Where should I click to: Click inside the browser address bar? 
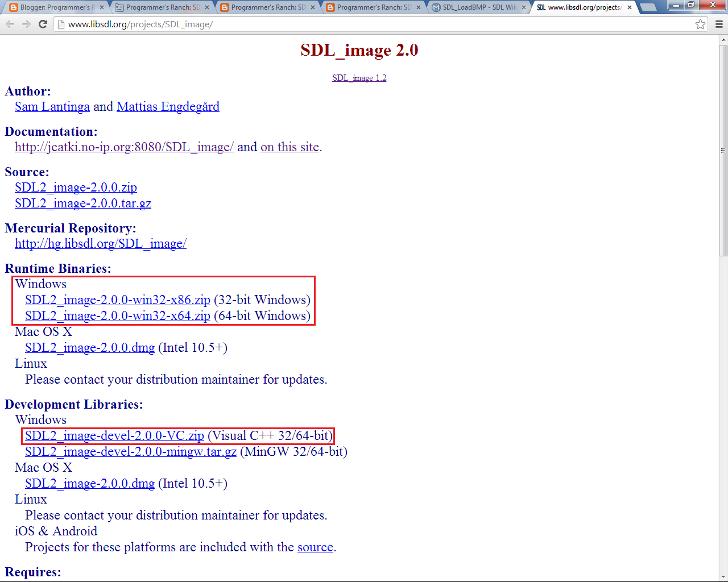[x=227, y=24]
